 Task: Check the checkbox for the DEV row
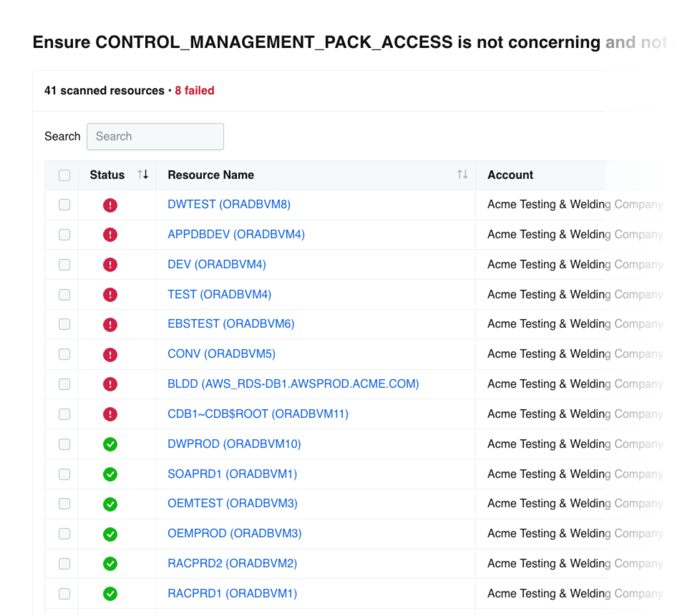pos(64,264)
